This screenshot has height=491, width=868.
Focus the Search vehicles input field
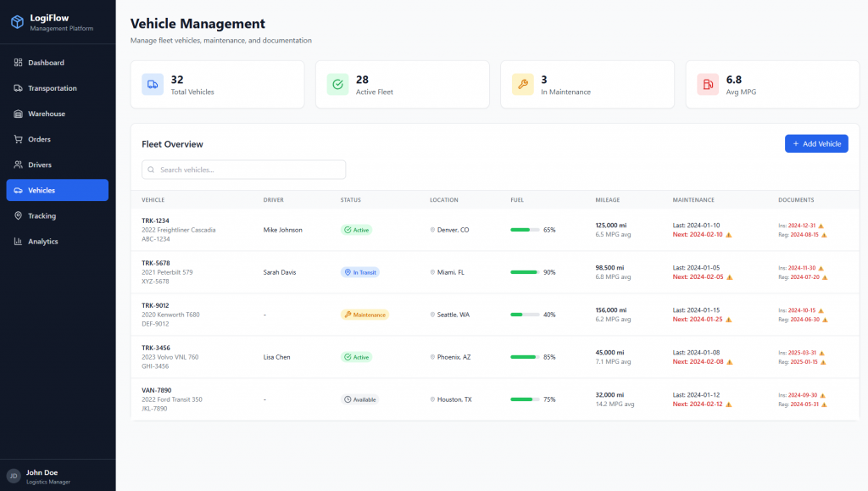tap(250, 170)
